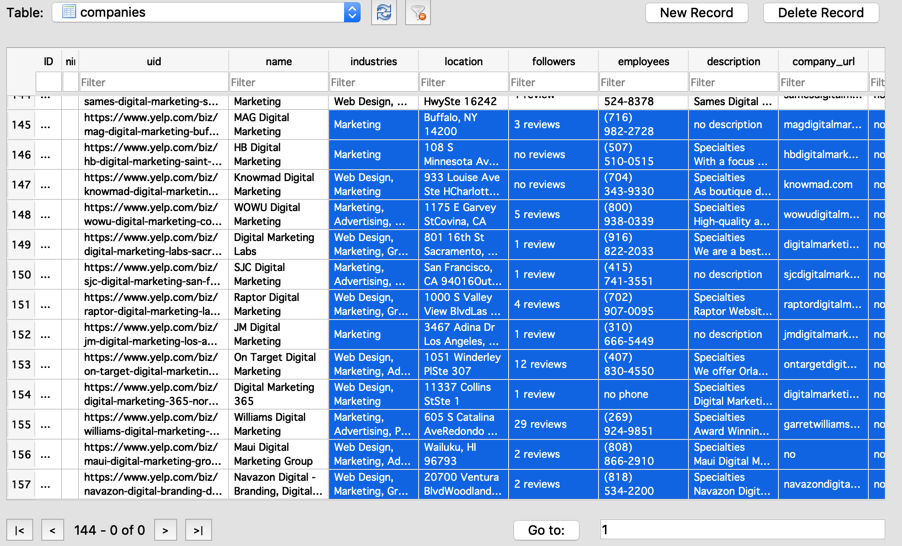Click the 12 reviews followers cell
This screenshot has width=902, height=546.
(553, 364)
